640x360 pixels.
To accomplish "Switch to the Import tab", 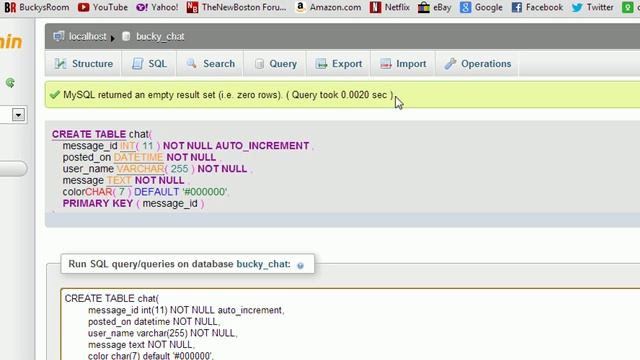I will click(x=403, y=64).
